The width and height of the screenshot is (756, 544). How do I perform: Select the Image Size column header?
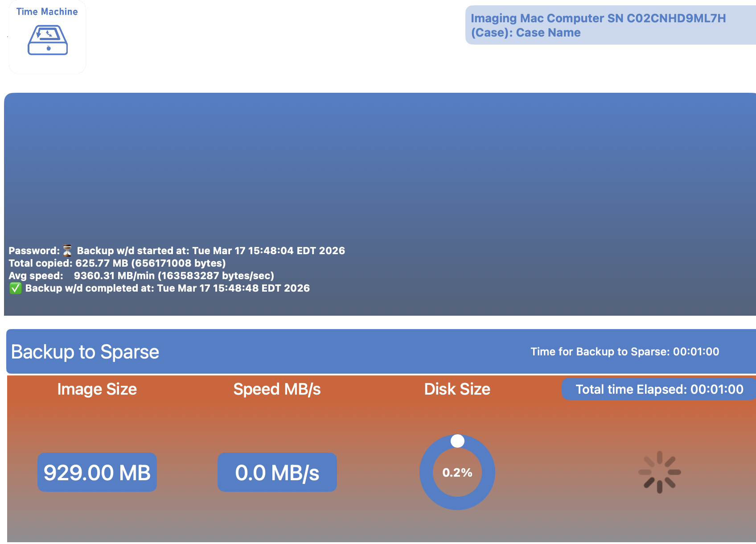coord(97,389)
